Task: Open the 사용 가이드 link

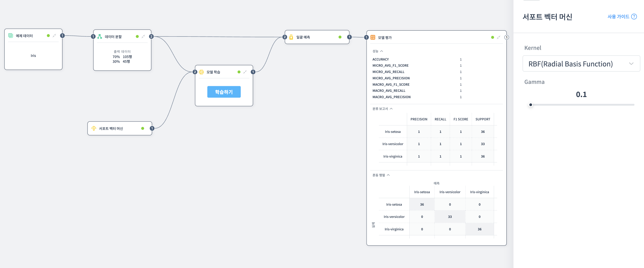Action: pos(618,17)
